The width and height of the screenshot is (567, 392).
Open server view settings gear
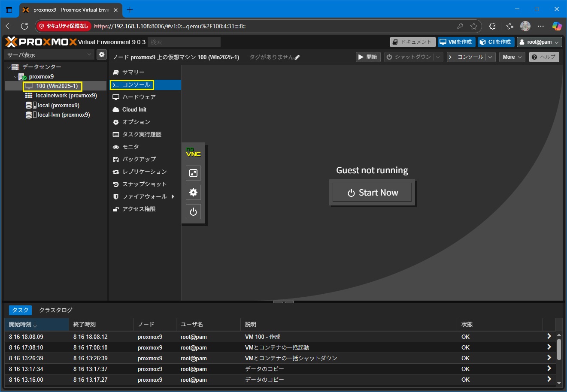(101, 54)
